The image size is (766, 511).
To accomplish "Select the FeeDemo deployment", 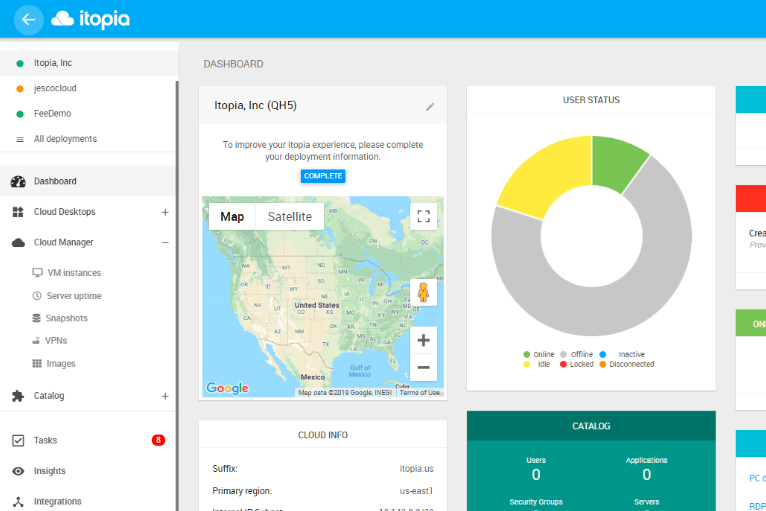I will click(88, 114).
